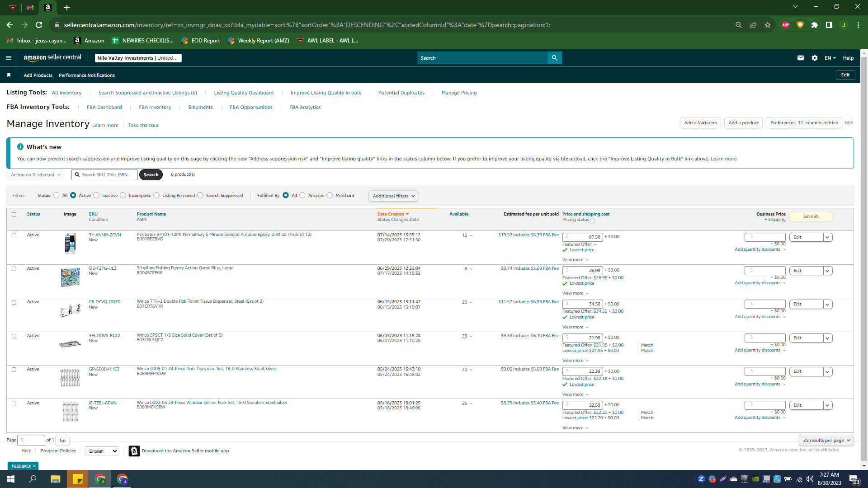Go back with the browser back arrow
The height and width of the screenshot is (488, 868).
(10, 25)
